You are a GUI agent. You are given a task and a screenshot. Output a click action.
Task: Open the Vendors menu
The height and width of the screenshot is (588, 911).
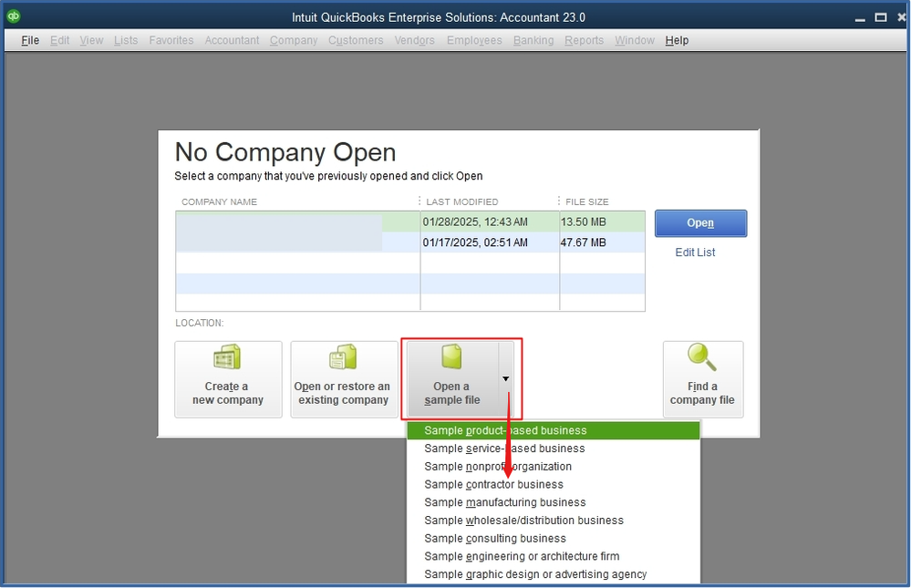pyautogui.click(x=415, y=40)
